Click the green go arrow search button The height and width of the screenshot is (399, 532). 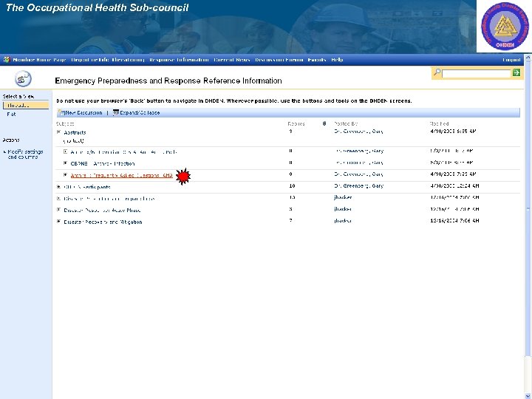point(516,72)
